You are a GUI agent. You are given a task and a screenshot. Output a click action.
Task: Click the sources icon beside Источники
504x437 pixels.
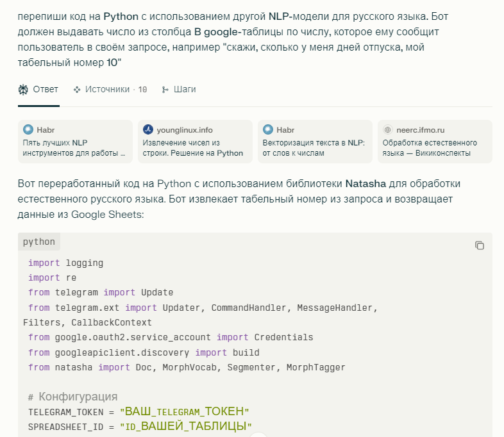[77, 90]
